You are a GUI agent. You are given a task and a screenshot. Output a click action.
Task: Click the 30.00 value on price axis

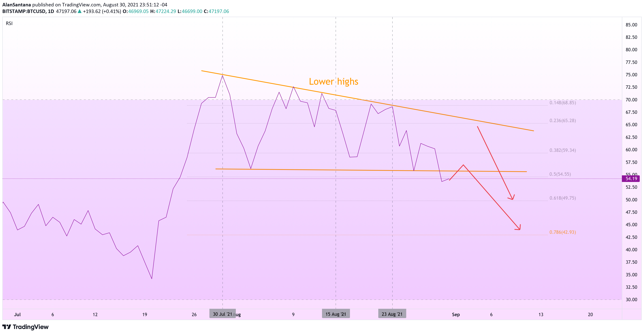631,300
